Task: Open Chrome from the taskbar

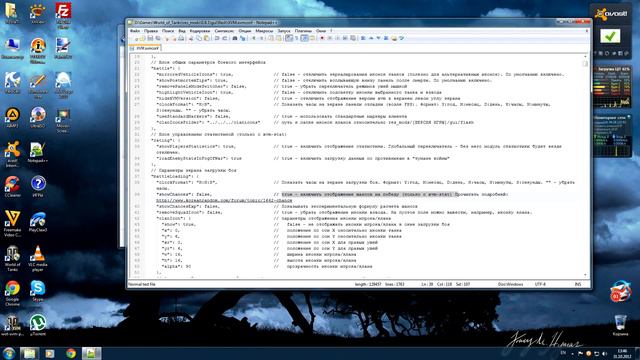Action: pos(71,353)
